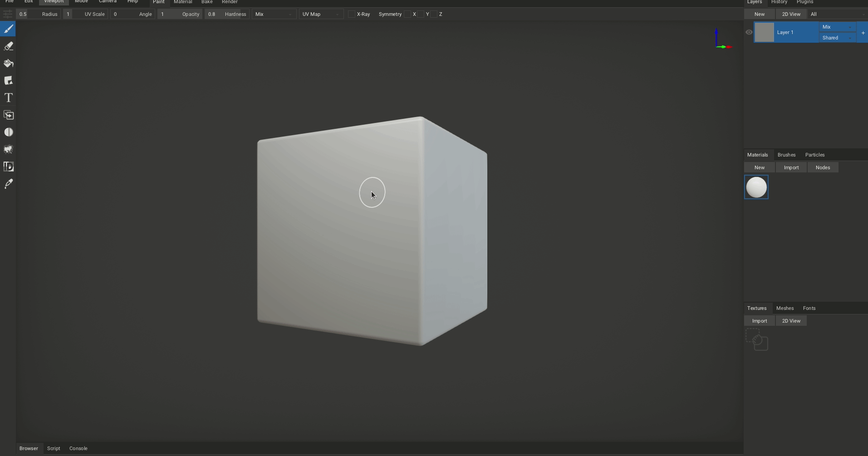Switch to the Brushes tab
The image size is (868, 456).
click(786, 155)
